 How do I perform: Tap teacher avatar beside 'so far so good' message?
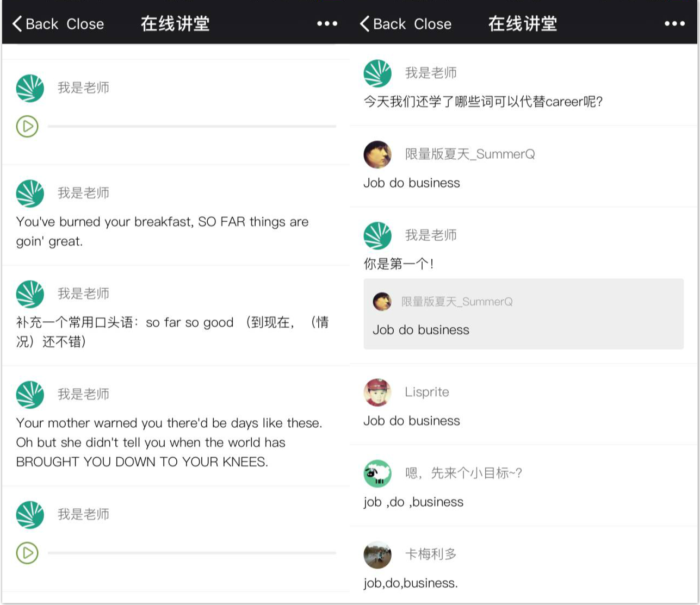(30, 294)
